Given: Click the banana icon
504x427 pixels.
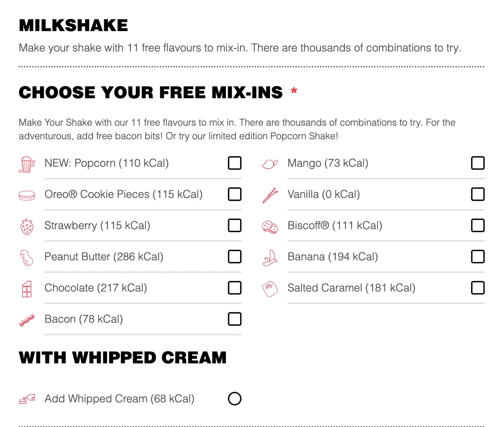Looking at the screenshot, I should pos(270,257).
